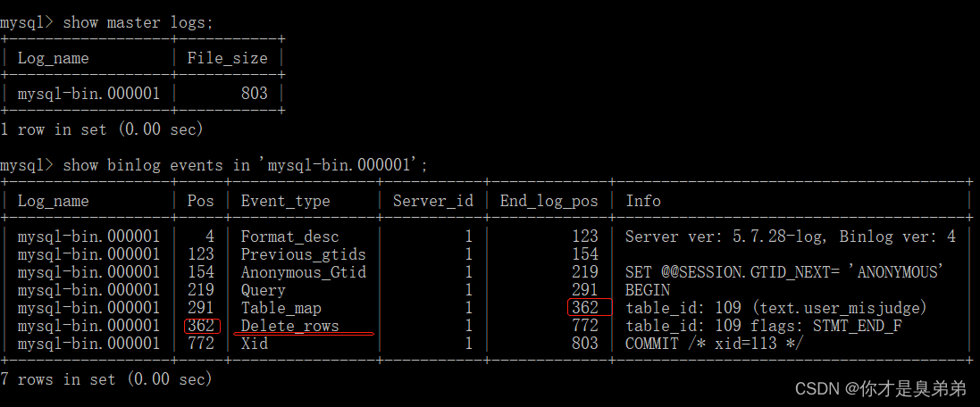980x407 pixels.
Task: Click the Previous_gtids event type
Action: coord(303,254)
